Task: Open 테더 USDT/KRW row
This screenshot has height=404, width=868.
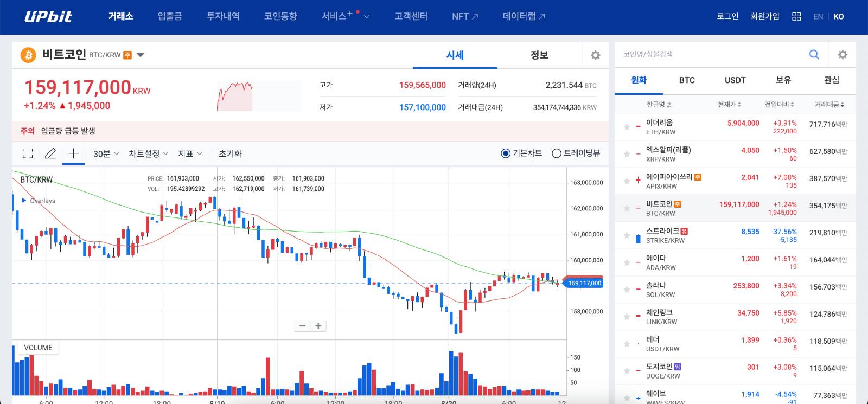Action: (735, 344)
